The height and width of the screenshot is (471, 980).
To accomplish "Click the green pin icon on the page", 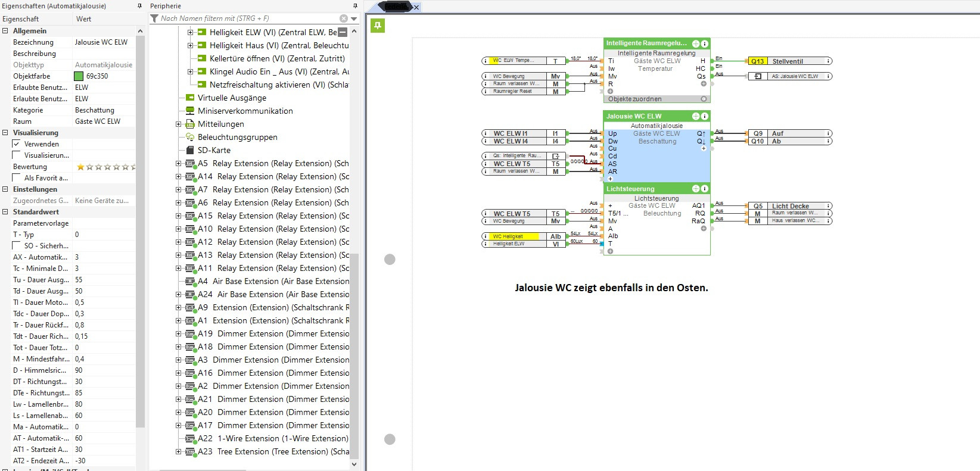I will click(377, 26).
